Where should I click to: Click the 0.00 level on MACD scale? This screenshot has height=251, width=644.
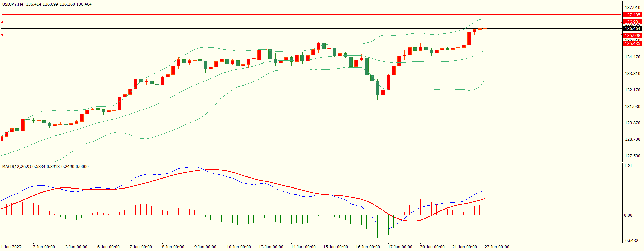coord(628,215)
